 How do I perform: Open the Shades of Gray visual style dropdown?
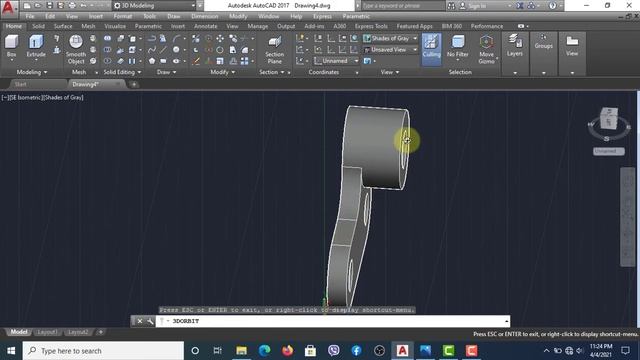[x=390, y=38]
